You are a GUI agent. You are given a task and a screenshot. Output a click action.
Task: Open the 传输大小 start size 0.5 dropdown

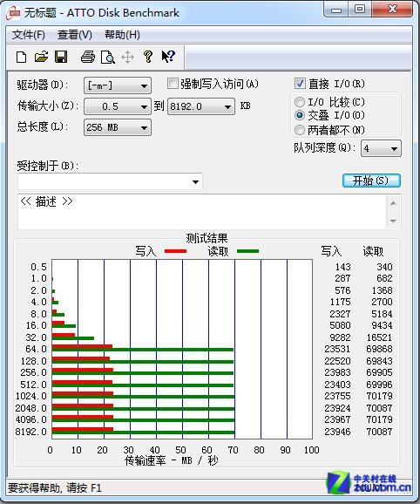(x=118, y=106)
